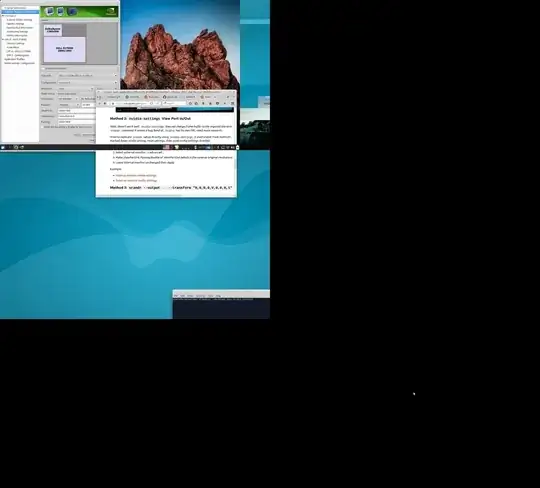This screenshot has width=540, height=488.
Task: Select the large DELL display in layout
Action: 64,49
